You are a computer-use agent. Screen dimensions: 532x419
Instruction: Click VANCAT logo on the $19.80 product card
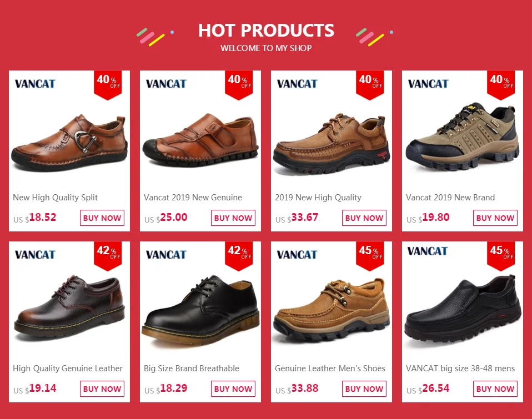(428, 84)
